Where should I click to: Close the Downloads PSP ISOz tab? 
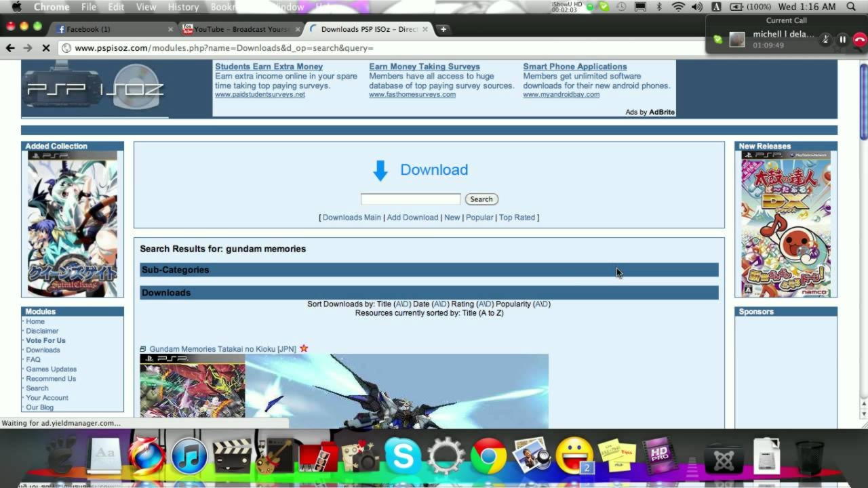coord(425,29)
